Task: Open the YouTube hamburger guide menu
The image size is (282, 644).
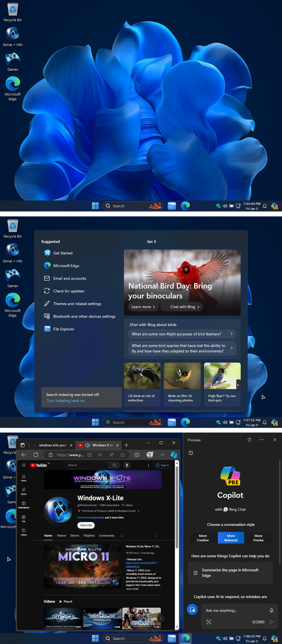Action: [x=24, y=465]
